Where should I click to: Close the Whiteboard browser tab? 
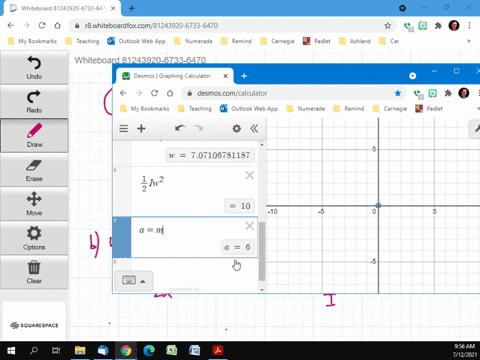[113, 8]
